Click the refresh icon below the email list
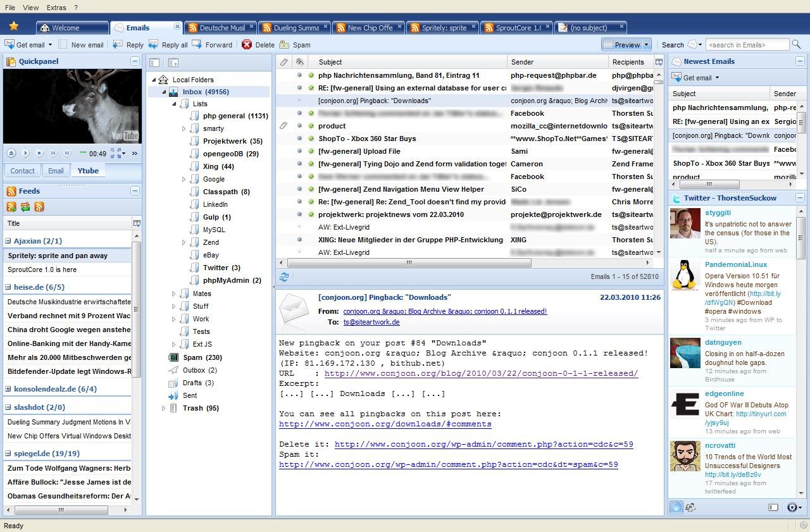 284,276
